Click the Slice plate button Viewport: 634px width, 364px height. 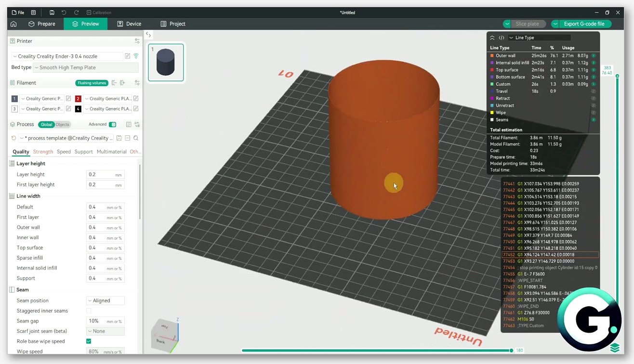[x=528, y=24]
